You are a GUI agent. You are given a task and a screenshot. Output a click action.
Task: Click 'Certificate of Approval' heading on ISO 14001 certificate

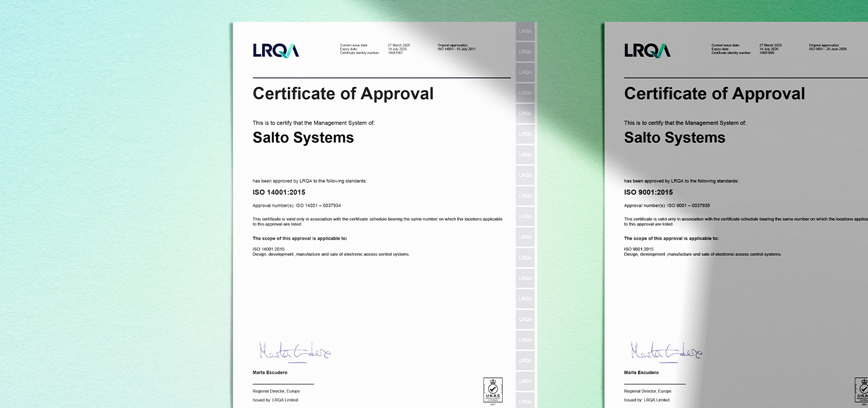coord(343,94)
